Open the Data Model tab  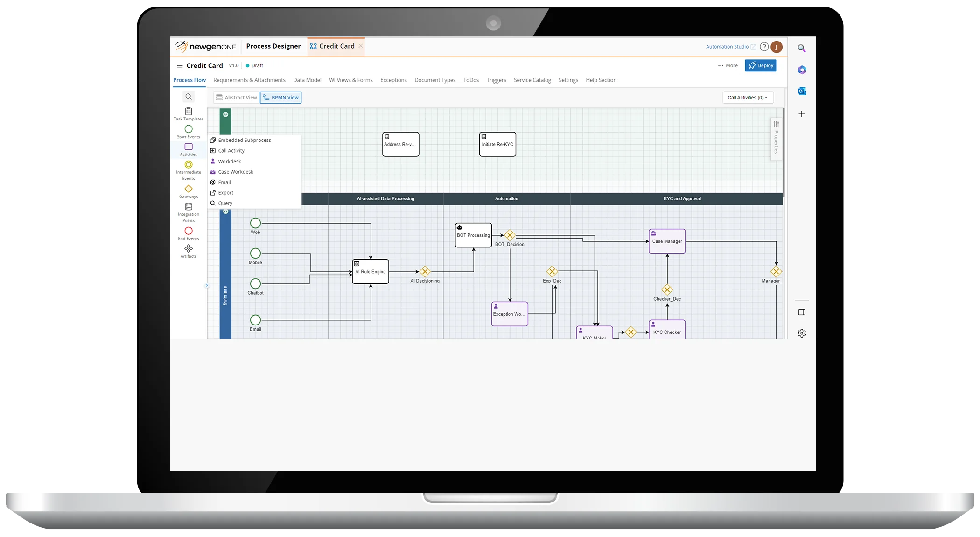pyautogui.click(x=307, y=80)
